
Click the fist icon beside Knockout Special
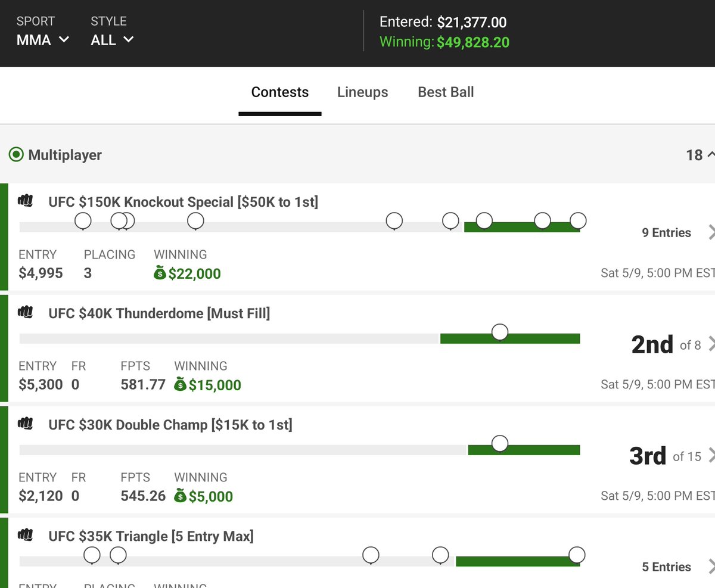25,201
